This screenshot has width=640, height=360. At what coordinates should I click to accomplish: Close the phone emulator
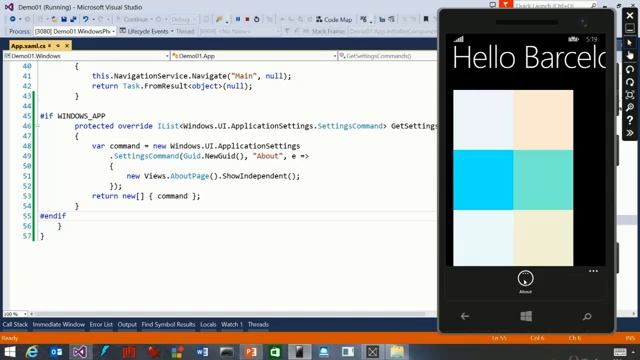630,16
